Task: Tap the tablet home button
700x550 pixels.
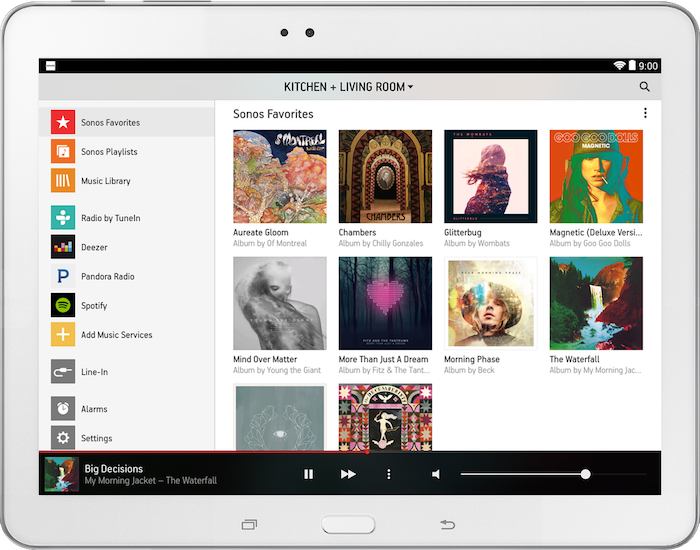Action: point(348,525)
